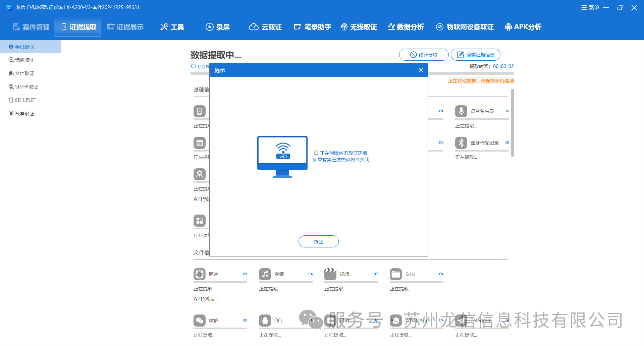The height and width of the screenshot is (346, 644).
Task: Click the vertical scrollbar of extraction list
Action: 512,123
